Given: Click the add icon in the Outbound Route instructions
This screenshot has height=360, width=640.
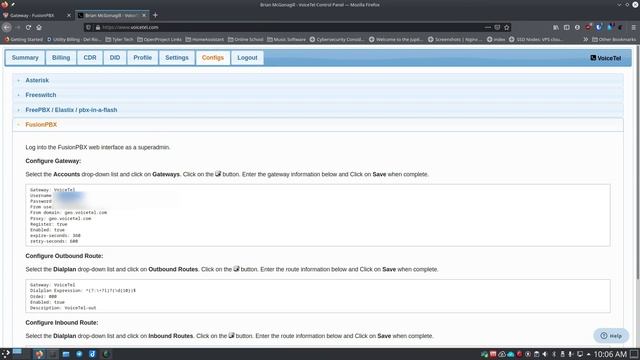Looking at the screenshot, I should click(236, 269).
